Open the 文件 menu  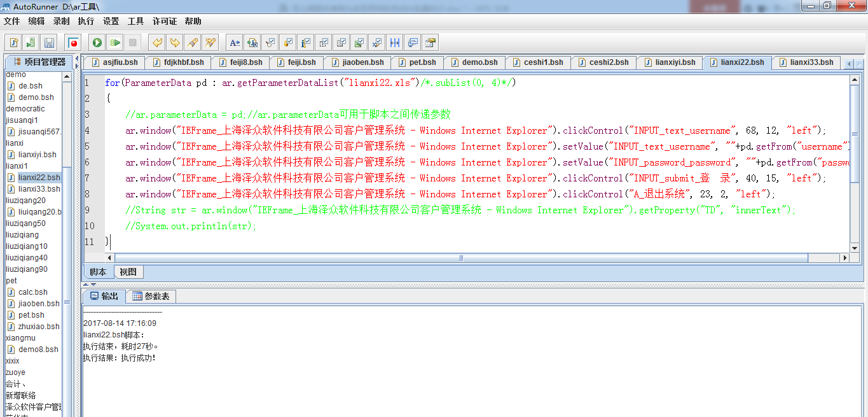click(11, 21)
